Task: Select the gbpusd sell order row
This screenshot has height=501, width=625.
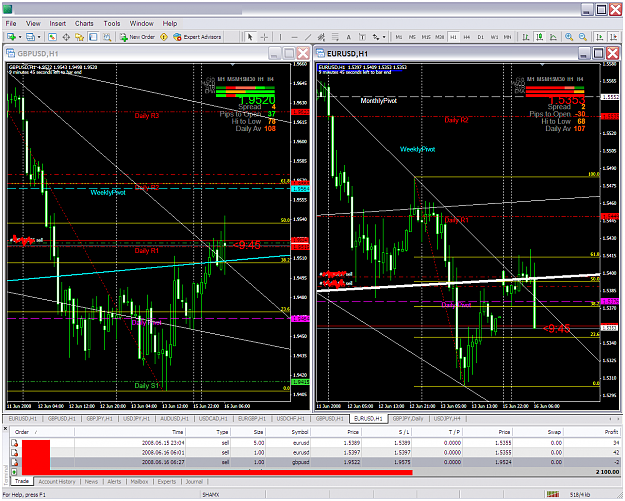Action: point(316,462)
